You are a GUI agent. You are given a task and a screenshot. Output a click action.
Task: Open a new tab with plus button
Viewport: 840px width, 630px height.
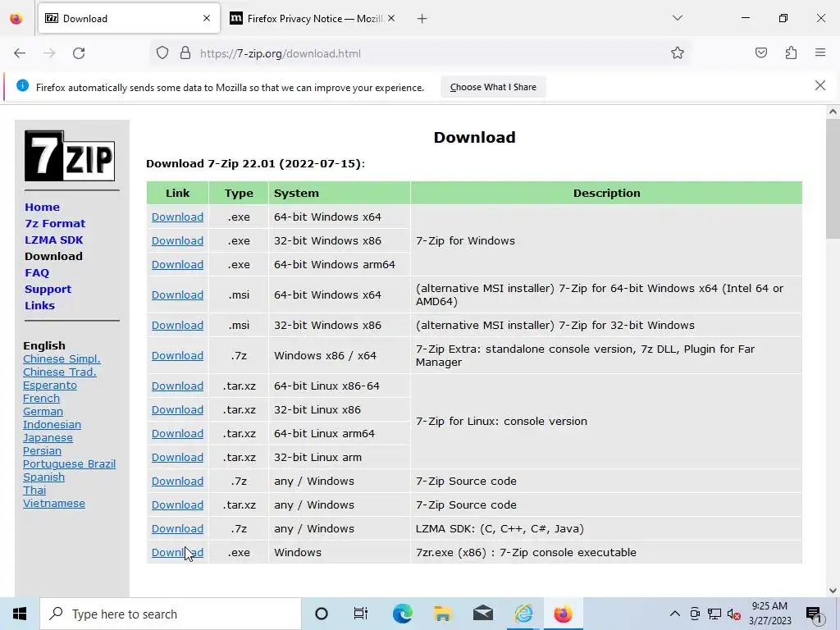422,19
